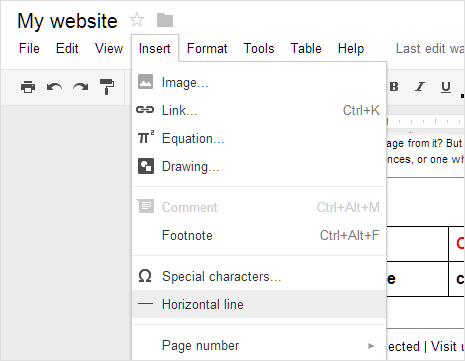The width and height of the screenshot is (465, 361).
Task: Toggle bold formatting button
Action: [394, 87]
